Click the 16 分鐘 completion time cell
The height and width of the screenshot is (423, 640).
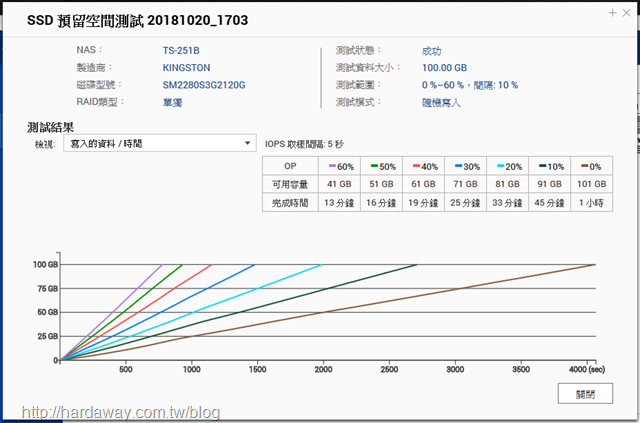click(382, 203)
